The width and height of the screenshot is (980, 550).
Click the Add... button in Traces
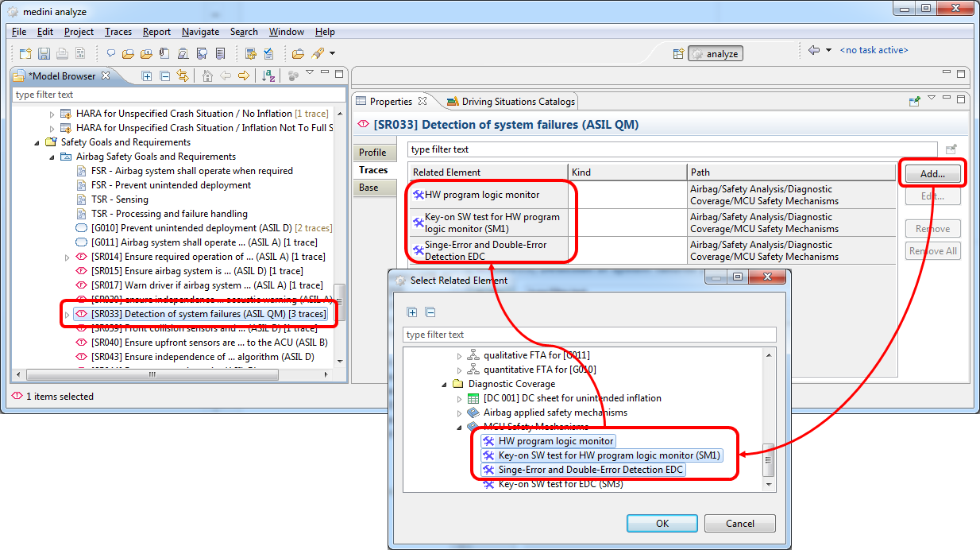(932, 173)
